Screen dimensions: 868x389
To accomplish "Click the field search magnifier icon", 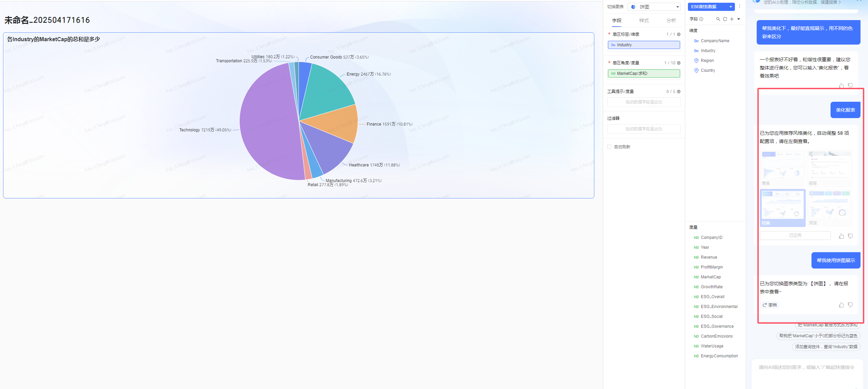I will [x=718, y=19].
